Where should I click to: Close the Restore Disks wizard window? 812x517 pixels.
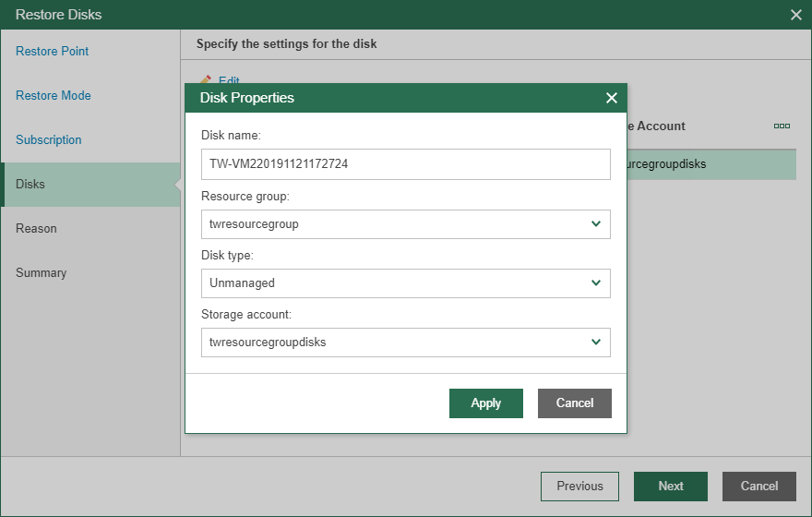pyautogui.click(x=796, y=15)
